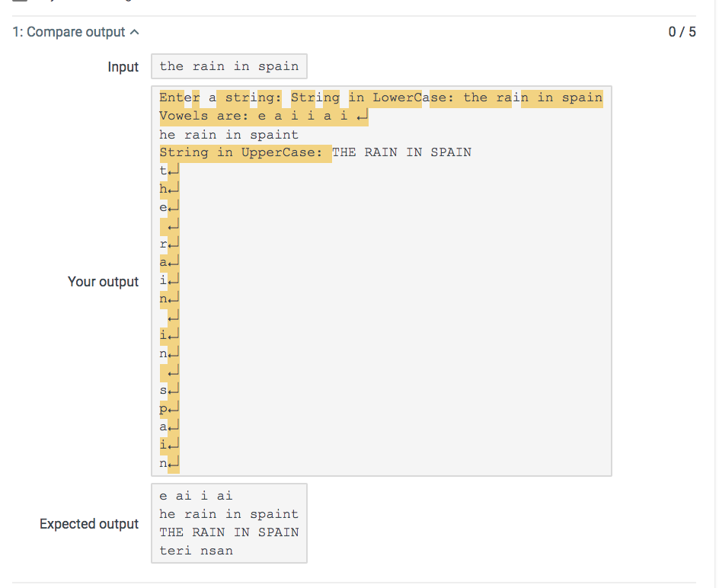Click the highlighted letter 'n' at the bottom of output
This screenshot has width=719, height=588.
click(162, 463)
